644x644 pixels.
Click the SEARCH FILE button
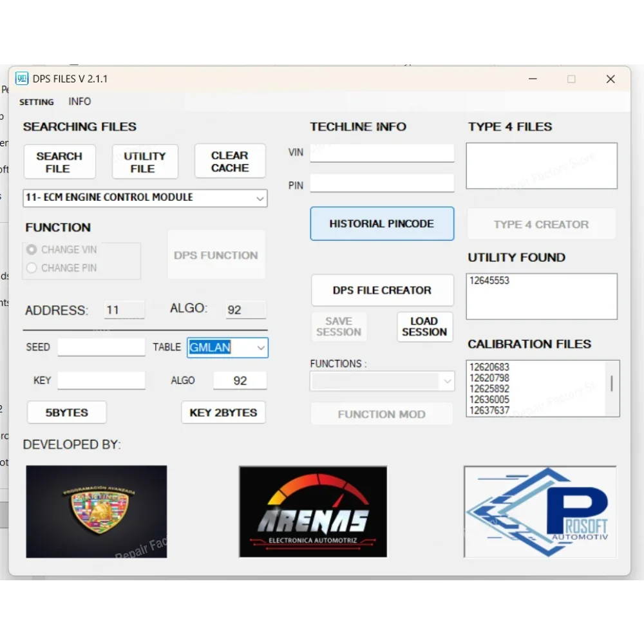[59, 162]
